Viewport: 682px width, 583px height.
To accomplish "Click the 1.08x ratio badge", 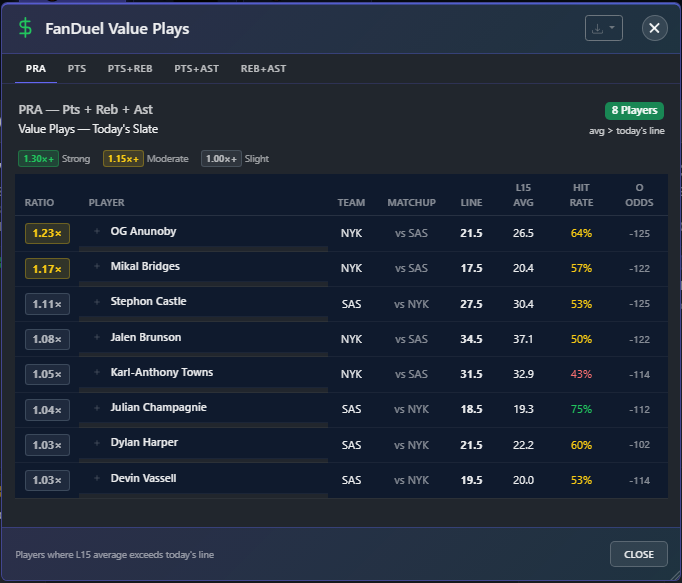I will coord(47,339).
